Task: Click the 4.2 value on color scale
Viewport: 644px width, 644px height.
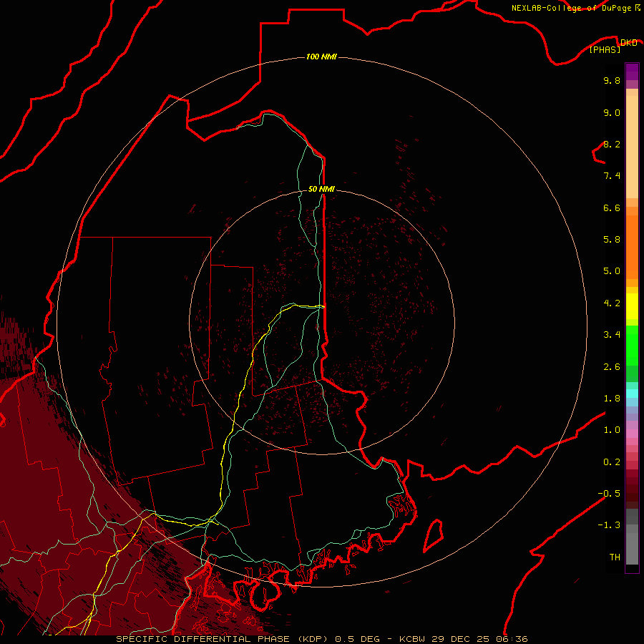Action: point(612,303)
